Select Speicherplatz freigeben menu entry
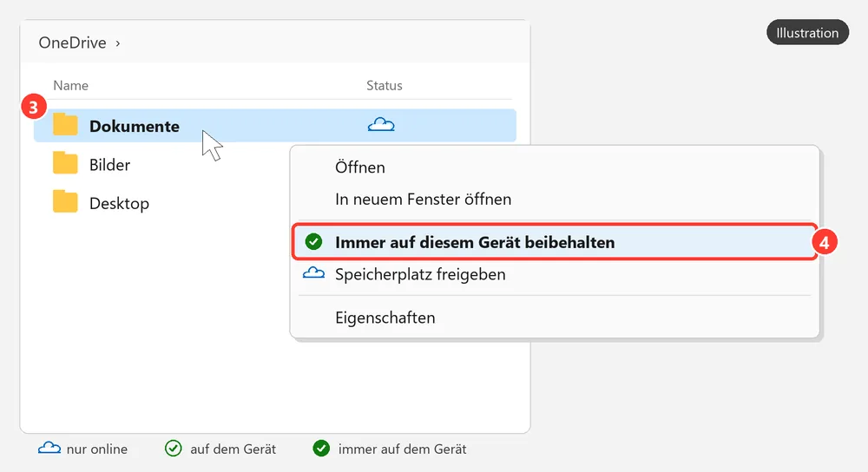Image resolution: width=868 pixels, height=472 pixels. 555,274
